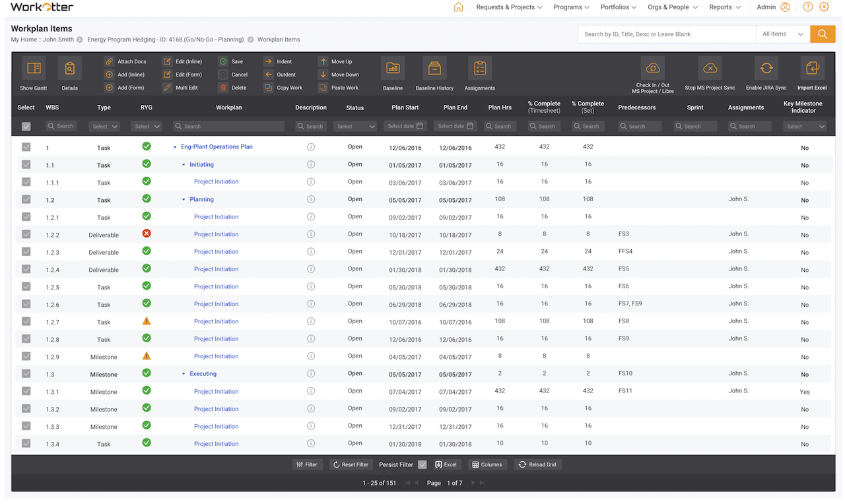Import a plan with Import Excel
The image size is (845, 504).
[811, 69]
